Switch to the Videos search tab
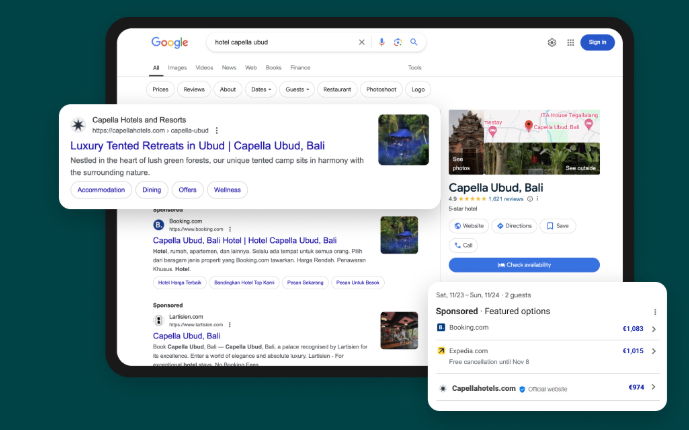The image size is (689, 430). pyautogui.click(x=204, y=67)
